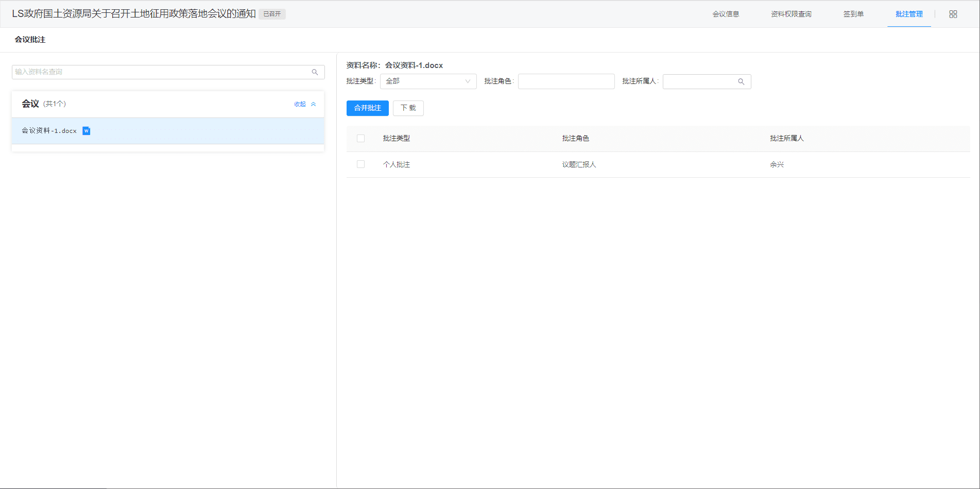
Task: Click the 余兴 cell in 批注所属人 column
Action: click(777, 165)
